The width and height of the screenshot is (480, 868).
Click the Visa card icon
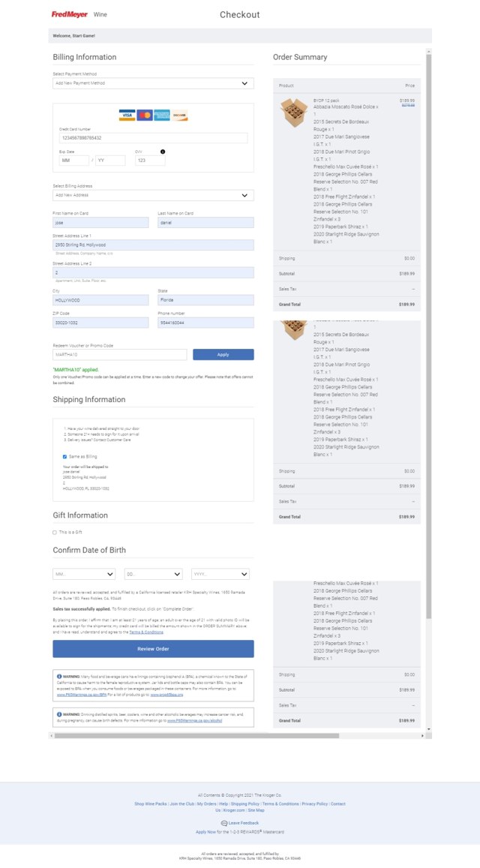(x=127, y=115)
